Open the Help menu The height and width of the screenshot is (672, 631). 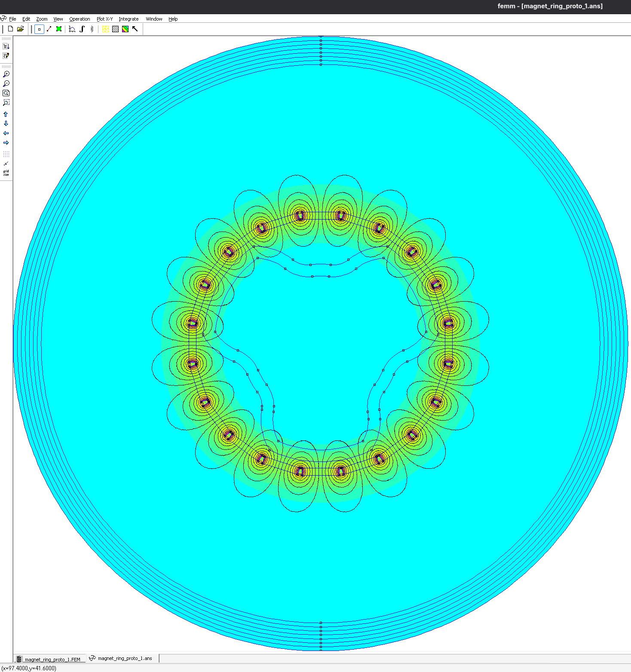point(173,19)
